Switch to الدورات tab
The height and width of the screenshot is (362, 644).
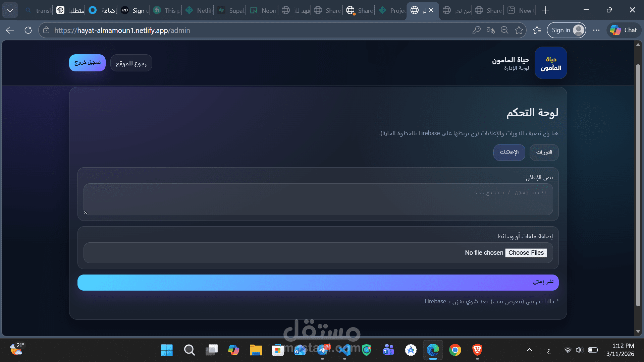[544, 152]
